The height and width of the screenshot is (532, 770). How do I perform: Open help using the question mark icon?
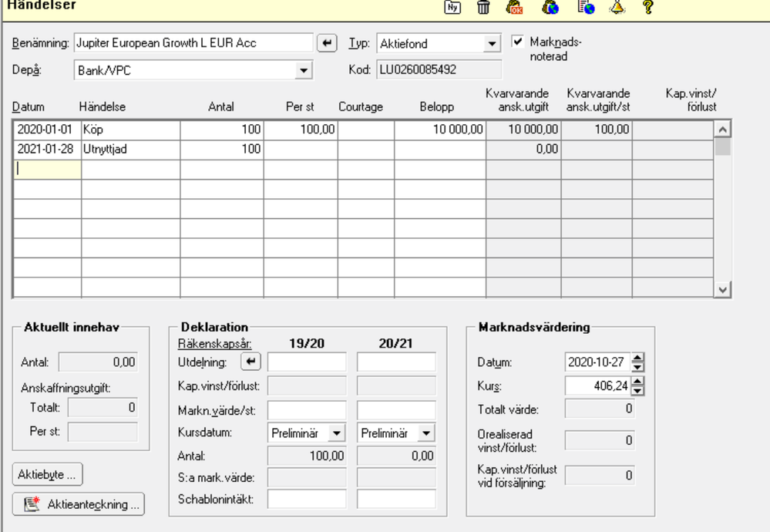[x=647, y=8]
